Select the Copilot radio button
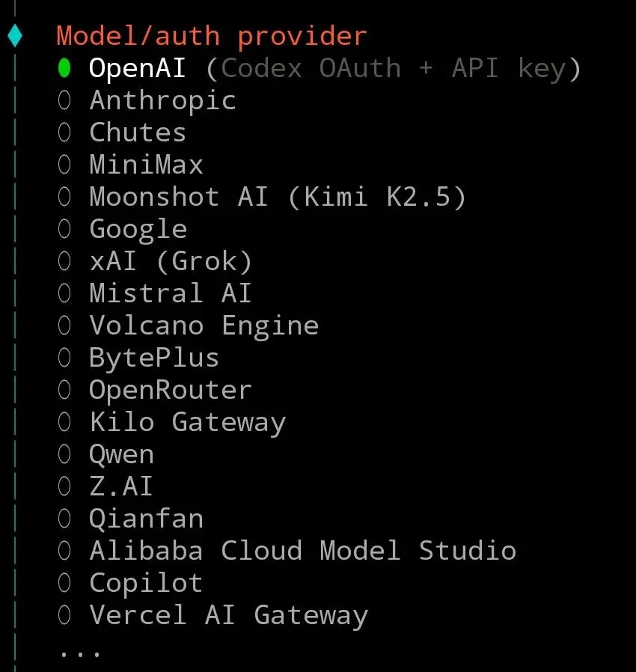This screenshot has width=636, height=672. [x=64, y=583]
